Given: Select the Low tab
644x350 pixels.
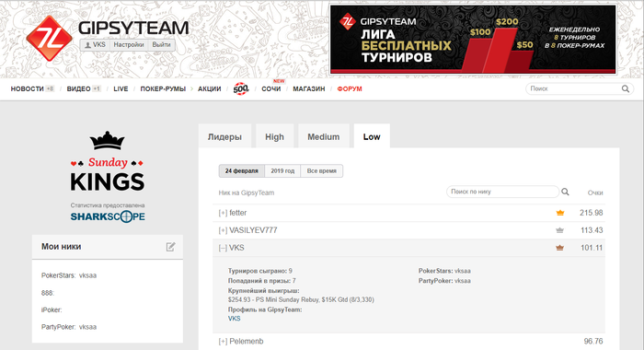Looking at the screenshot, I should coord(372,136).
